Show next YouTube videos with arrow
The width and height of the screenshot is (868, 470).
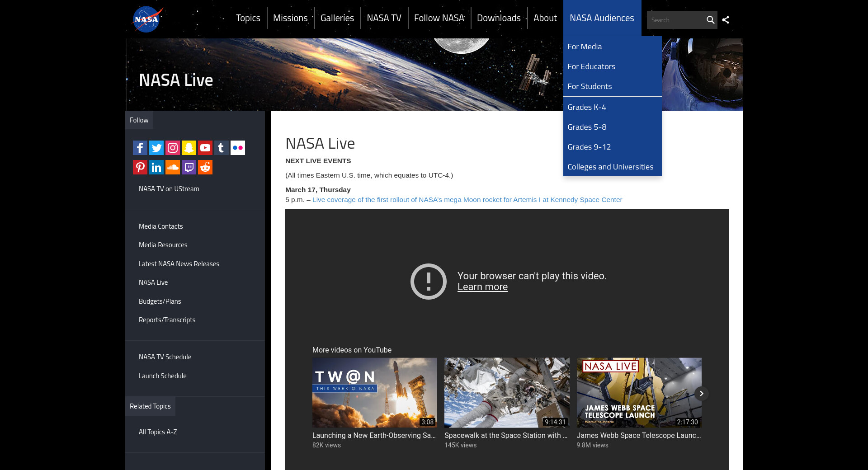[701, 394]
